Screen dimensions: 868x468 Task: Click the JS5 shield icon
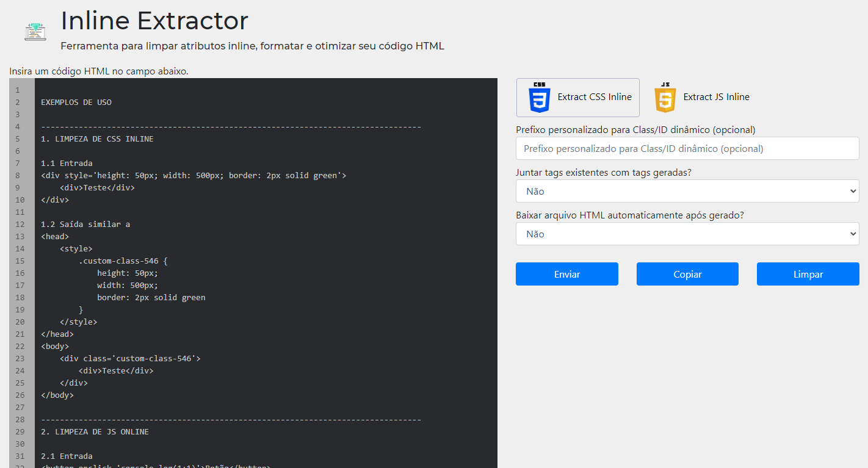[665, 97]
